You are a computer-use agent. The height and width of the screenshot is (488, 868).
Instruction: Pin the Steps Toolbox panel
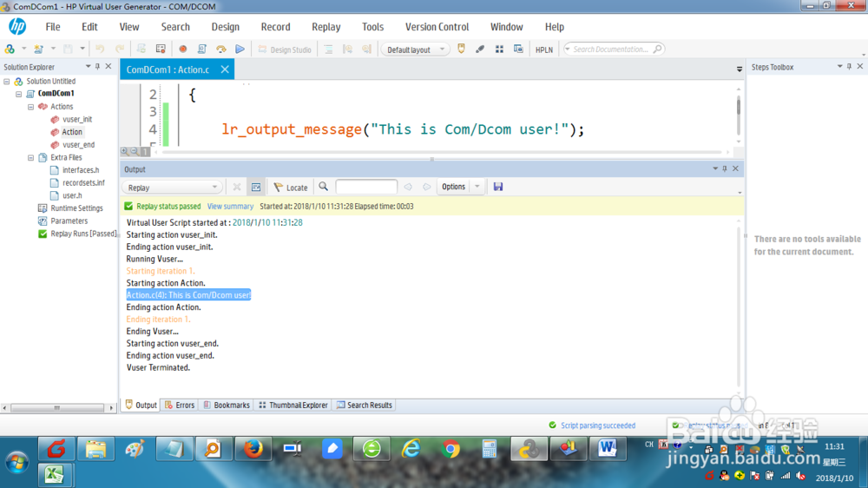click(x=850, y=67)
